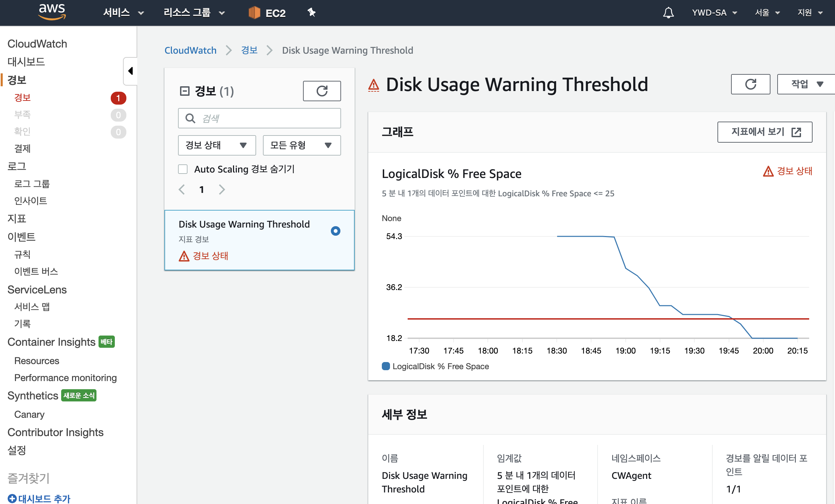Go to next page of alarms
The height and width of the screenshot is (504, 835).
[x=222, y=189]
